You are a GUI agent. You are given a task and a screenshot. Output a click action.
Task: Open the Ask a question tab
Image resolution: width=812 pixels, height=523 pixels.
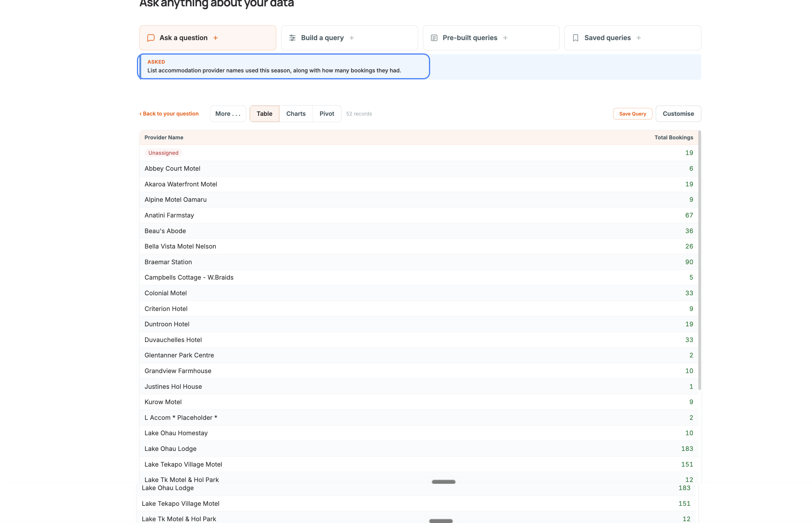click(x=208, y=38)
